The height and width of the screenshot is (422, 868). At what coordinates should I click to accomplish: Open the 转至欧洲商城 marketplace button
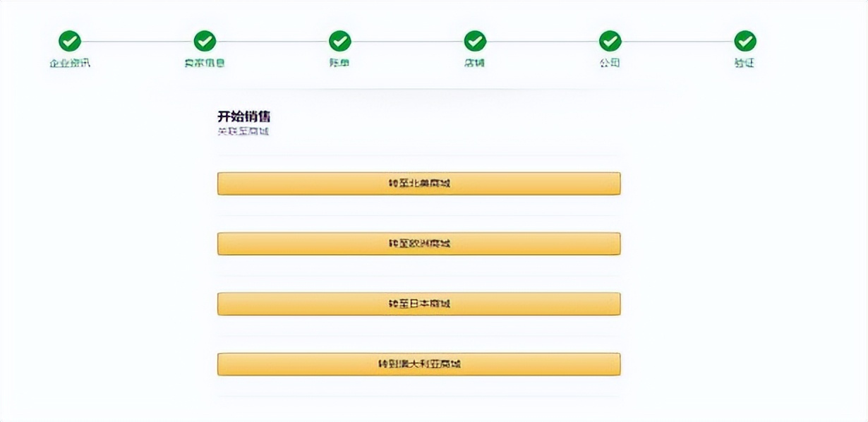419,243
